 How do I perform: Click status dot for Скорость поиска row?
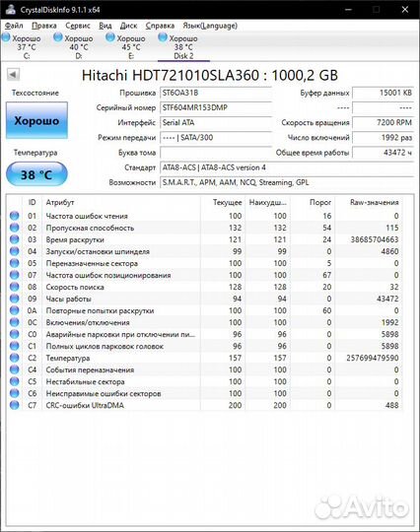click(x=14, y=287)
